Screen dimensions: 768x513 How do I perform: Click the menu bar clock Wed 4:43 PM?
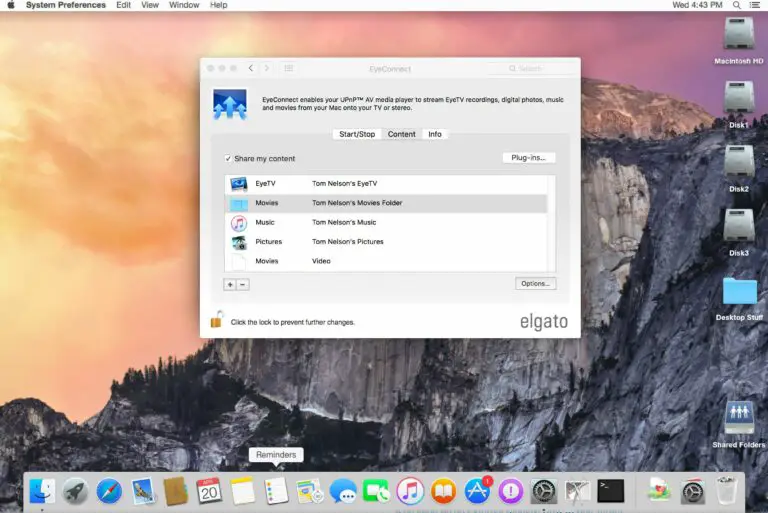pyautogui.click(x=697, y=5)
